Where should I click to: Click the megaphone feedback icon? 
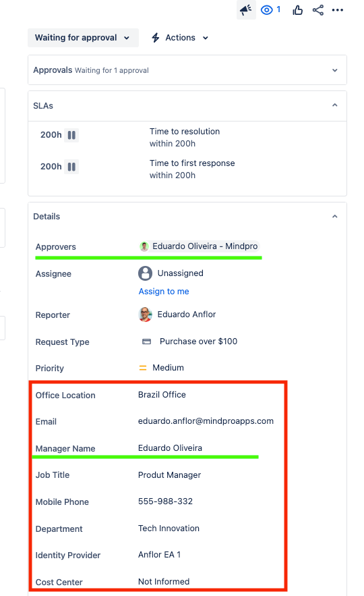click(246, 9)
